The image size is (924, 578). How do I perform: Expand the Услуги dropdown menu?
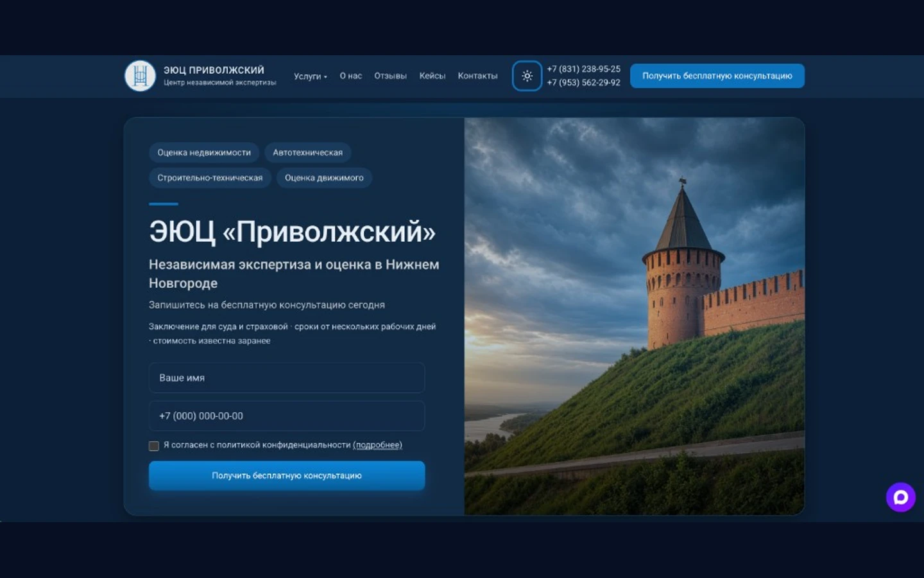coord(311,76)
